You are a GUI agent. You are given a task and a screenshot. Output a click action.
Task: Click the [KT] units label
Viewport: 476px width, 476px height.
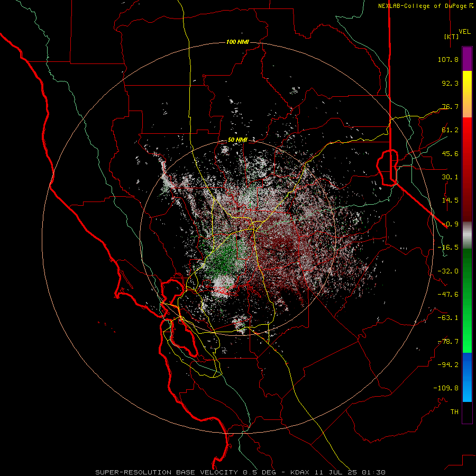(x=451, y=36)
